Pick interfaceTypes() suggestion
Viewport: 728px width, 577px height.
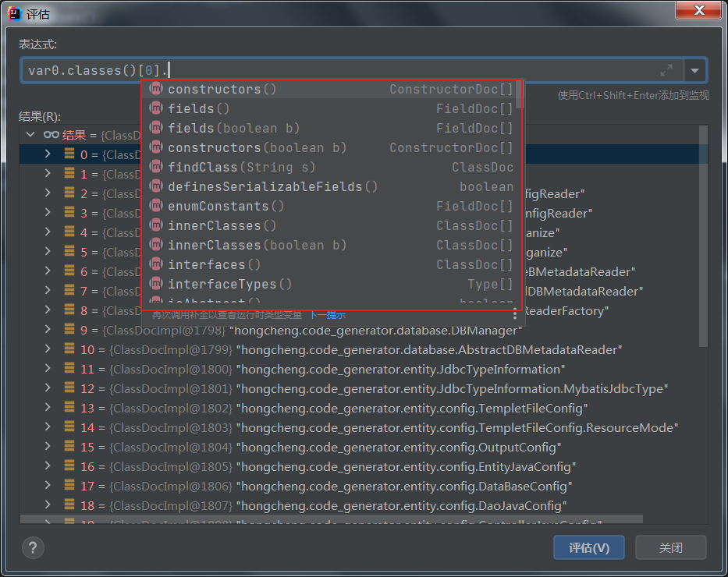point(332,284)
